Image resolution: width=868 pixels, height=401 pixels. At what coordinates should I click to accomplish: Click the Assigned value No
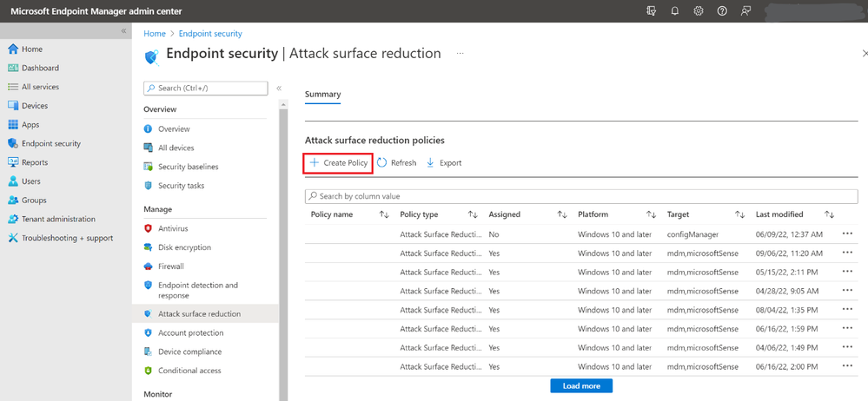point(494,234)
